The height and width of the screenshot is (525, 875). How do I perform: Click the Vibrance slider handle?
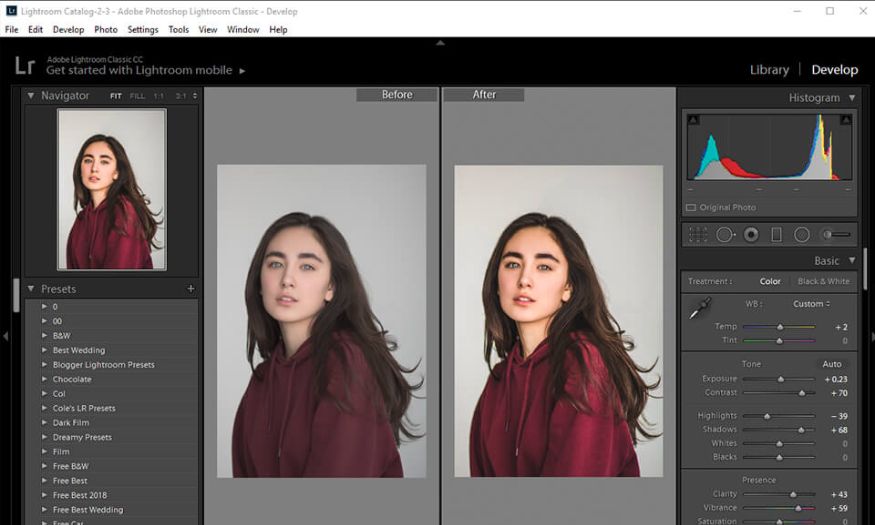(798, 508)
